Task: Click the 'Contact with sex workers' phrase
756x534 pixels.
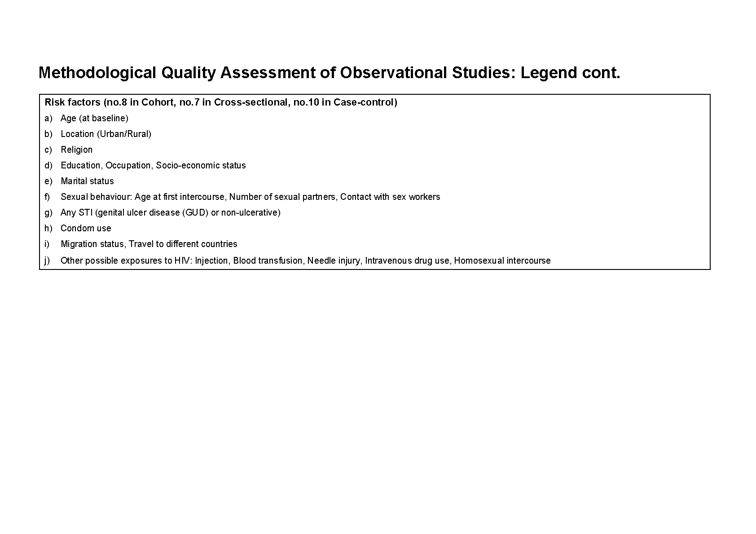Action: (390, 197)
